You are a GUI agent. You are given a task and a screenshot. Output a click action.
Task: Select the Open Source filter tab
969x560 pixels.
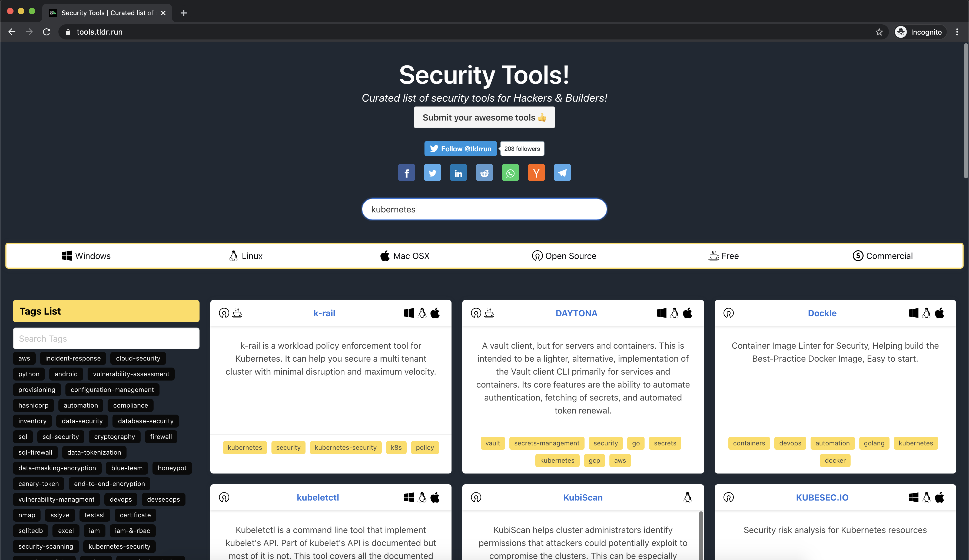(x=563, y=255)
